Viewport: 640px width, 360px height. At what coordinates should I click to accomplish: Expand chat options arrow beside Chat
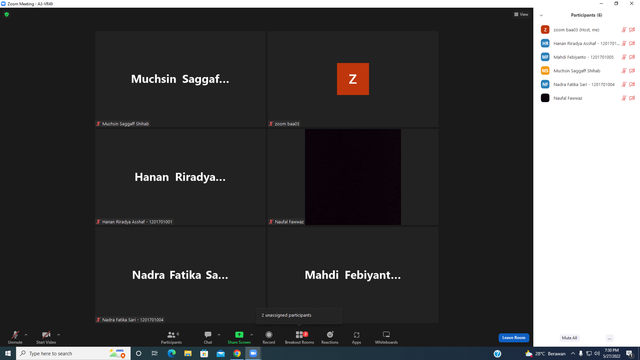click(x=219, y=335)
